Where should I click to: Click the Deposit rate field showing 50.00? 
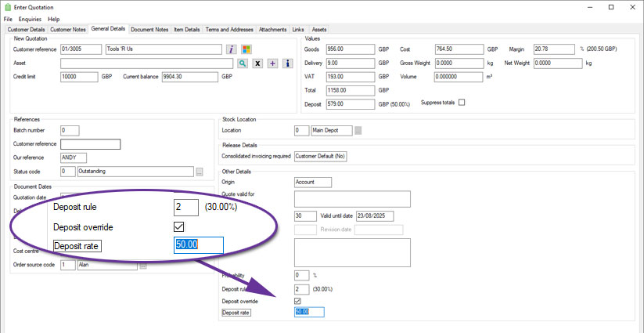click(x=308, y=312)
